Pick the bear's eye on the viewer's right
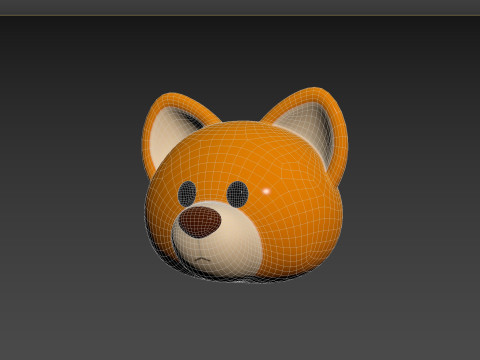The width and height of the screenshot is (480, 360). pos(238,194)
